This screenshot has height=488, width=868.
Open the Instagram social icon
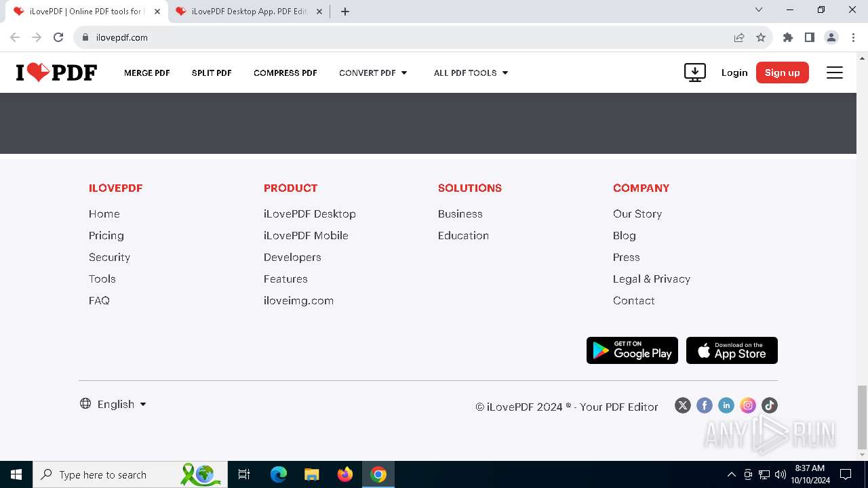[748, 405]
